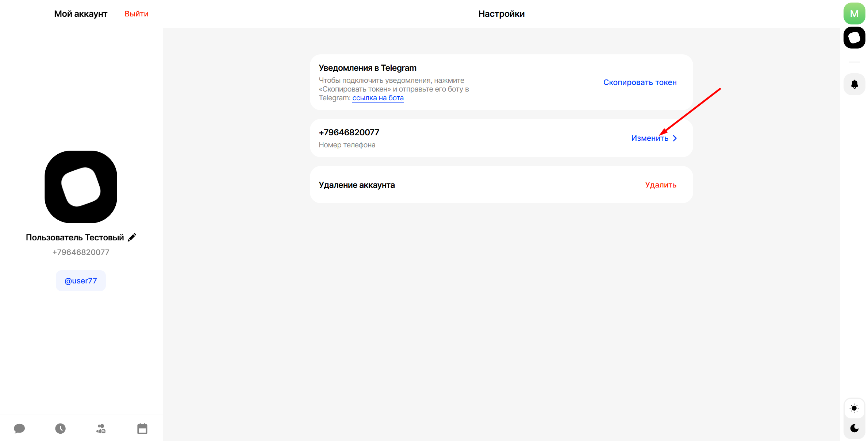
Task: Switch to dark theme moon toggle
Action: click(x=854, y=428)
